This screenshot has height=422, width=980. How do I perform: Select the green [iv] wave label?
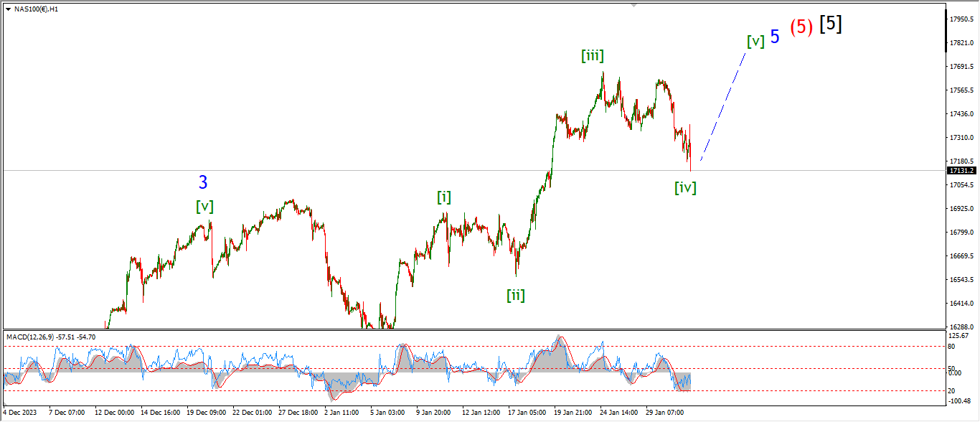coord(685,188)
